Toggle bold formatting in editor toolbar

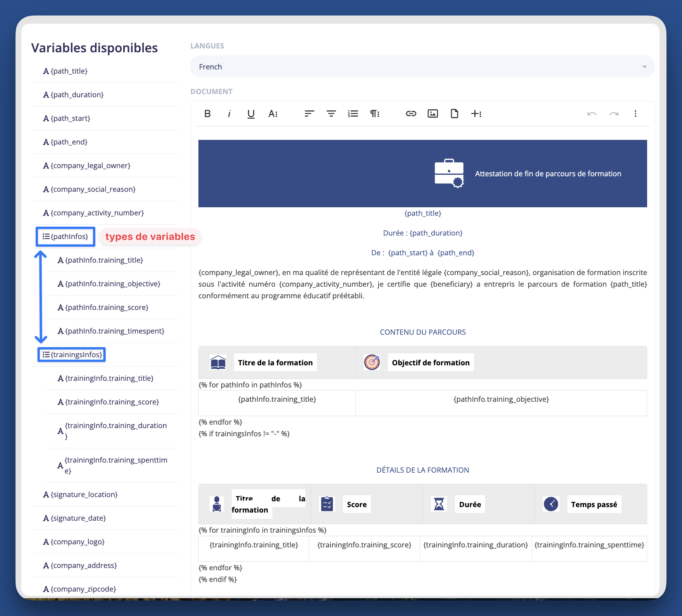207,114
